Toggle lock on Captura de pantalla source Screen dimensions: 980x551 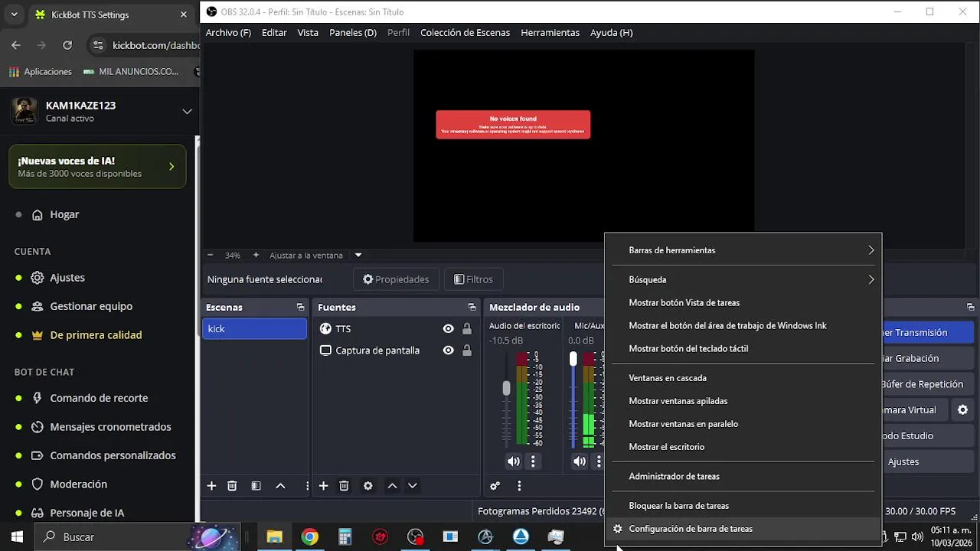tap(467, 350)
